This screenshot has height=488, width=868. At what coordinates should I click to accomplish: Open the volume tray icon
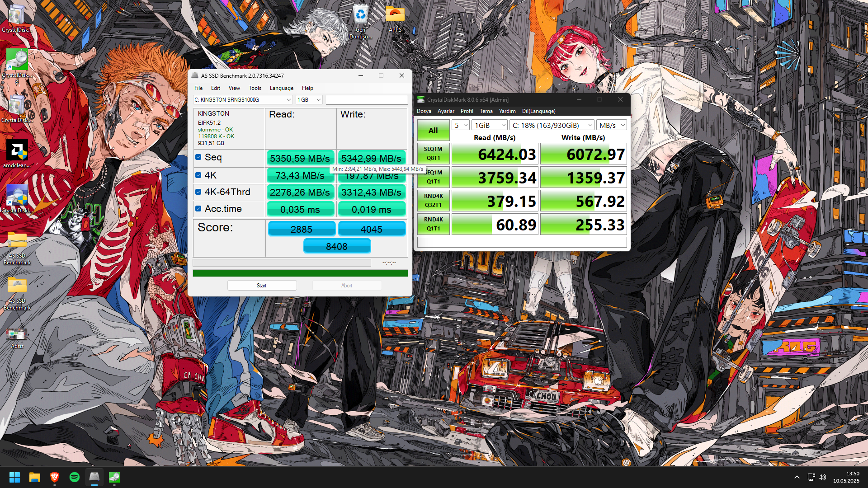click(x=822, y=477)
